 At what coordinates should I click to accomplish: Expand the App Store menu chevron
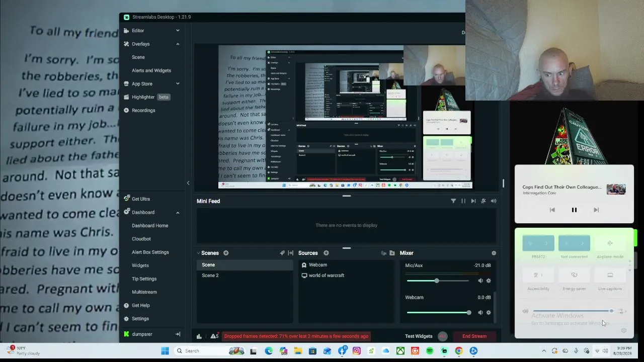click(x=178, y=84)
